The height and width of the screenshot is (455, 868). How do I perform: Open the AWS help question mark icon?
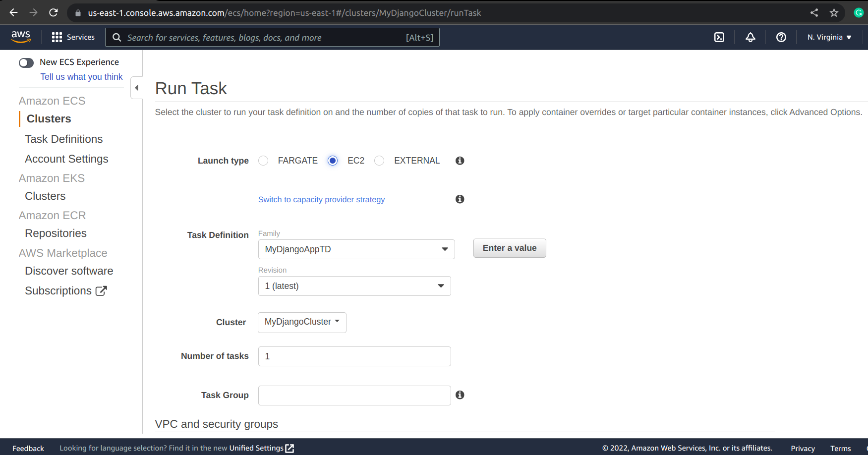(x=781, y=37)
